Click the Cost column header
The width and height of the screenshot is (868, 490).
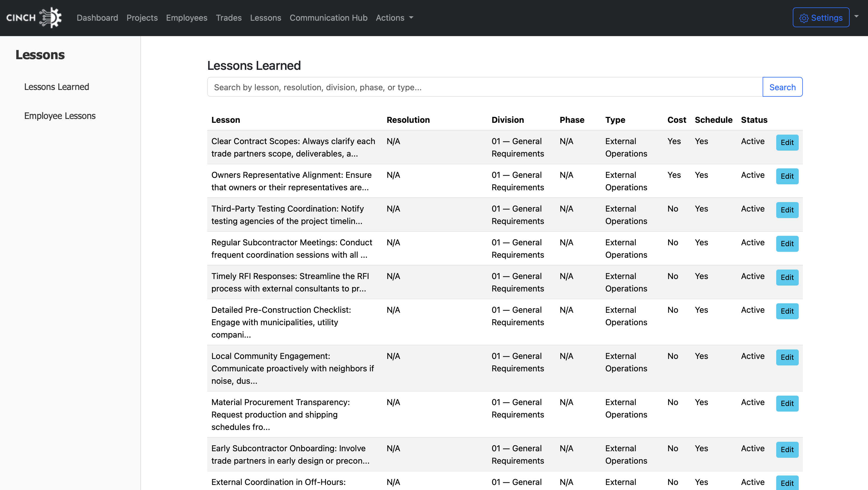point(677,120)
